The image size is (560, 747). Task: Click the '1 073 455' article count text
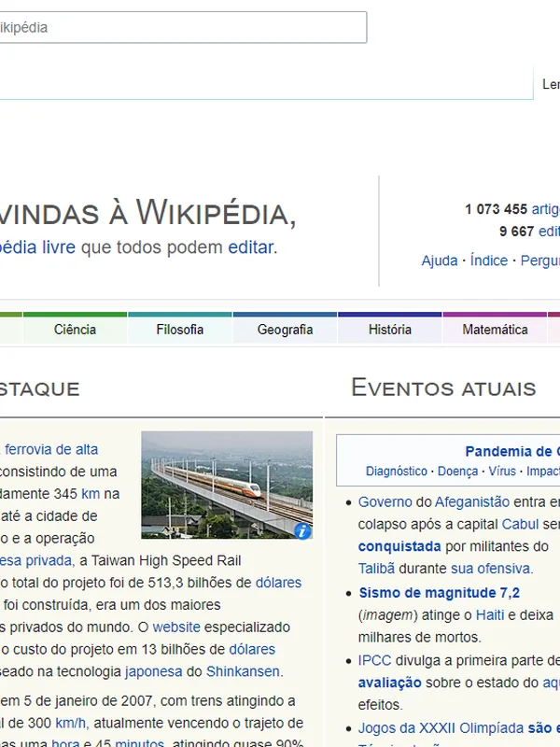tap(496, 209)
